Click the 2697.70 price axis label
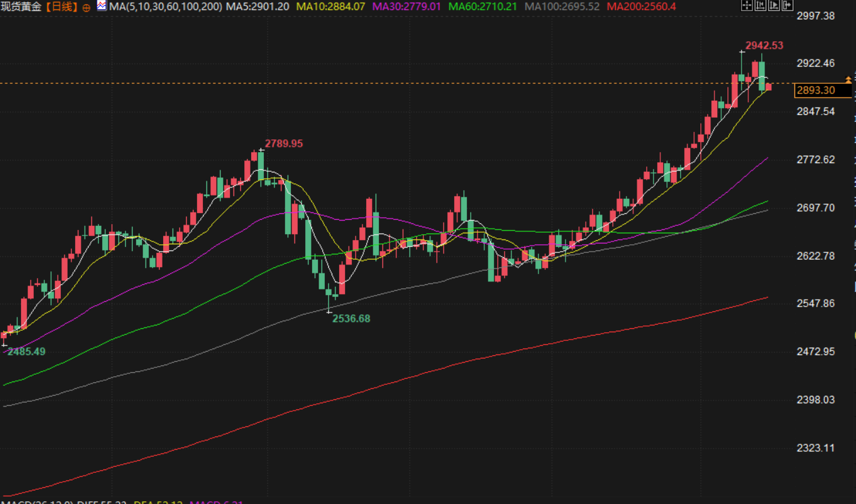 point(815,207)
